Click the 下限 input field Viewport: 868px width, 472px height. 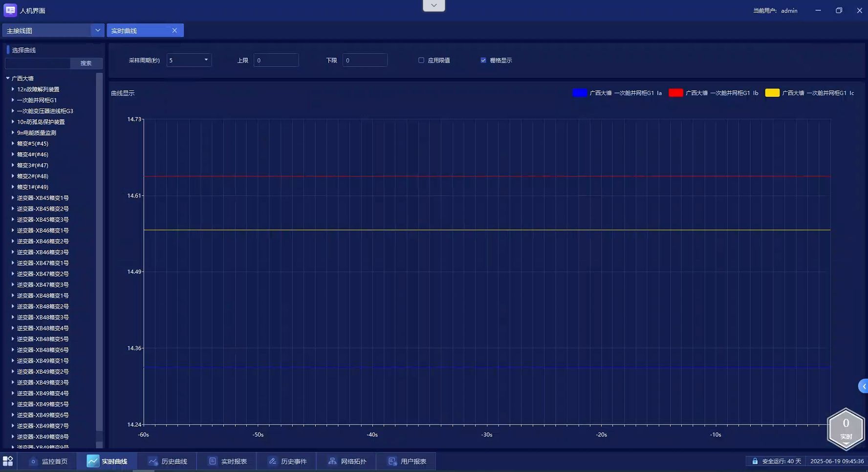coord(365,60)
